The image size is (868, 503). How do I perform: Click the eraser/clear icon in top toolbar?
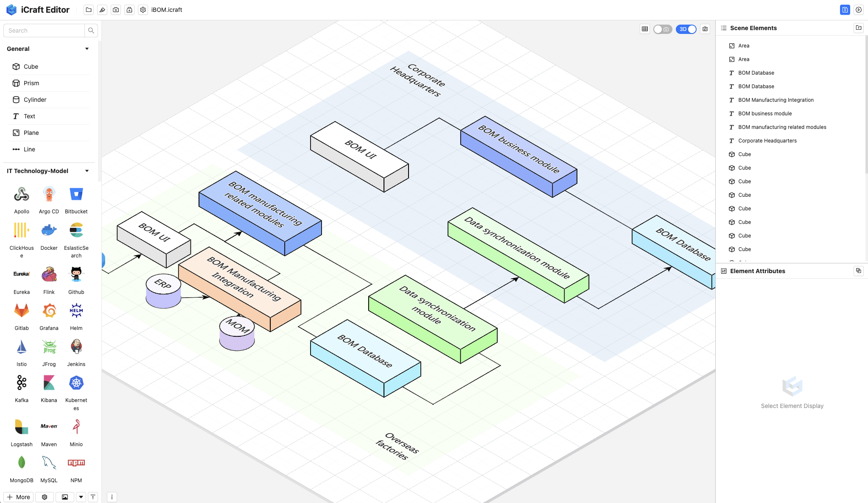(x=102, y=10)
